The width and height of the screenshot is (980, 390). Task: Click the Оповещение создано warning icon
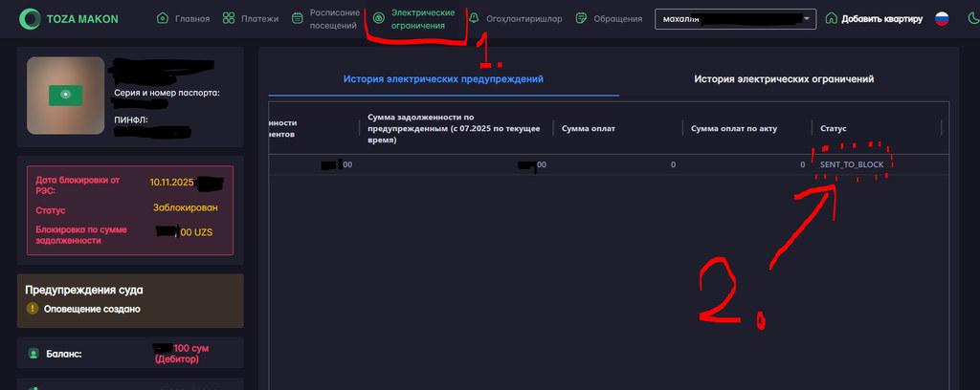point(33,309)
